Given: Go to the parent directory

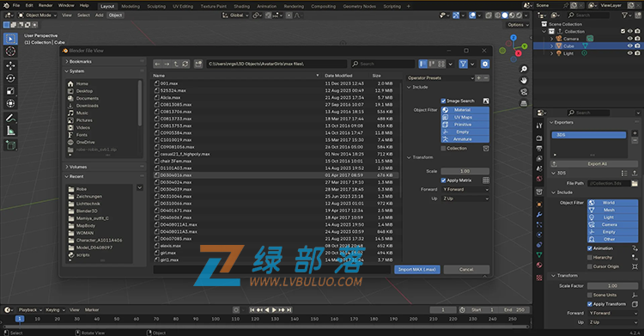Looking at the screenshot, I should [x=176, y=64].
